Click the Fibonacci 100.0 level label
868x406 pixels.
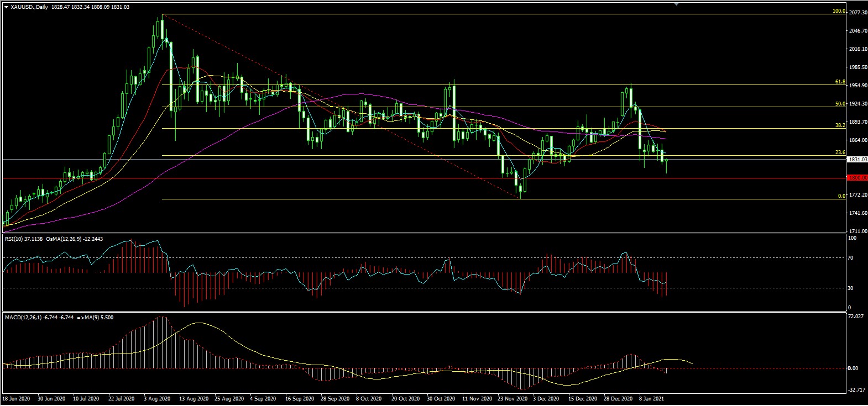(x=839, y=11)
